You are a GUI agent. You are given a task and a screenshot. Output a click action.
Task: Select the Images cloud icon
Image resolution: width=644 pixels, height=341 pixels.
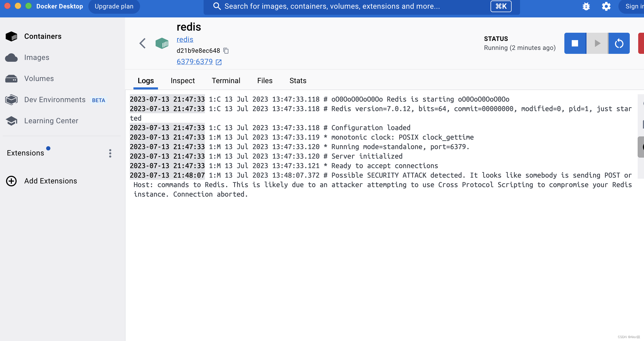click(x=12, y=57)
